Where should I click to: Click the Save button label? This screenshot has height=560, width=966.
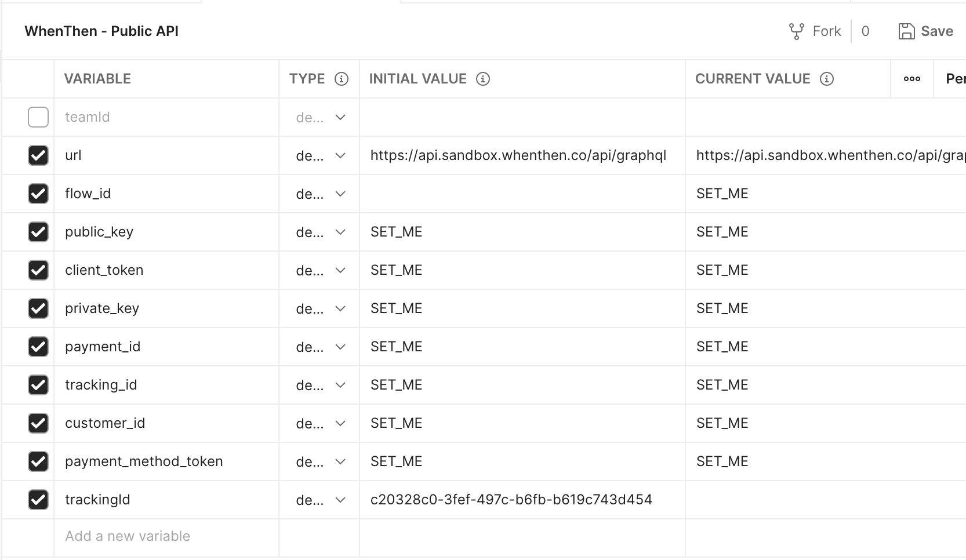point(937,31)
